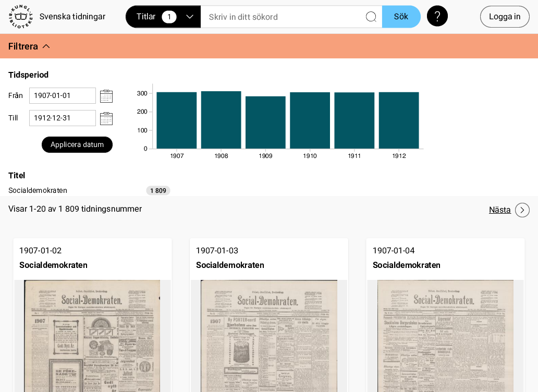Image resolution: width=538 pixels, height=392 pixels.
Task: Open the 1907-01-02 newspaper thumbnail
Action: pyautogui.click(x=92, y=336)
